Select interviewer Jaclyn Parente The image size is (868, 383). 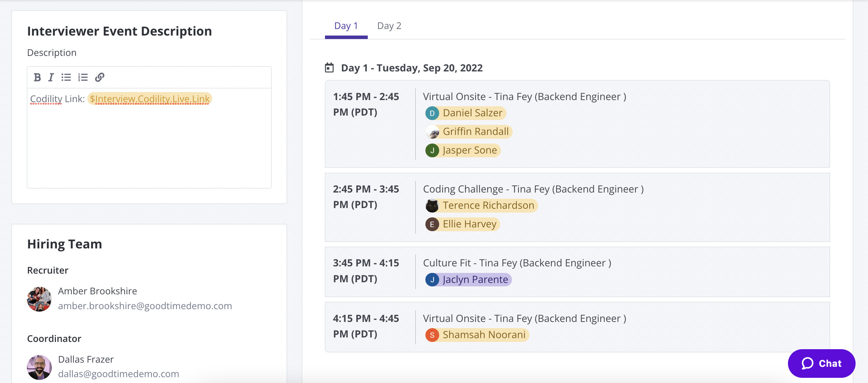click(x=475, y=279)
